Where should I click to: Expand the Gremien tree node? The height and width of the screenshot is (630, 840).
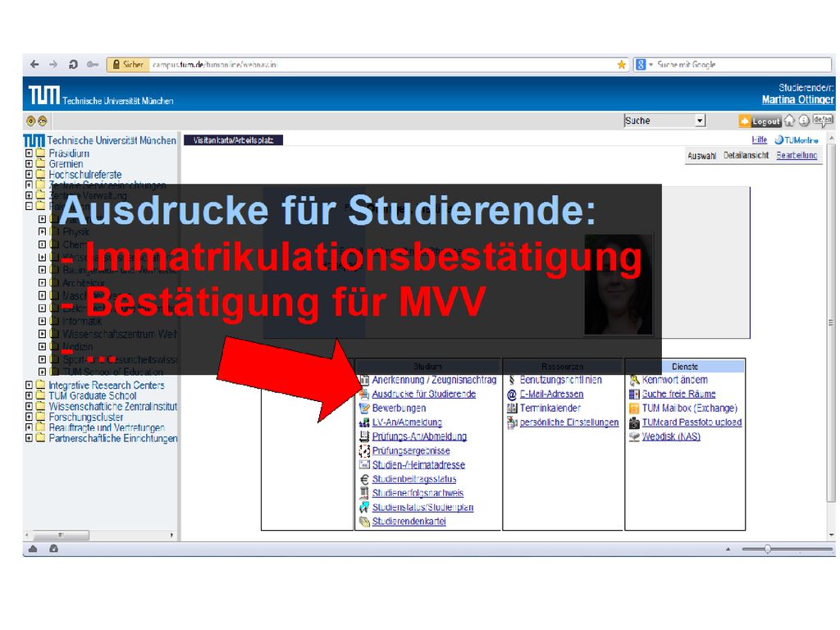point(29,164)
